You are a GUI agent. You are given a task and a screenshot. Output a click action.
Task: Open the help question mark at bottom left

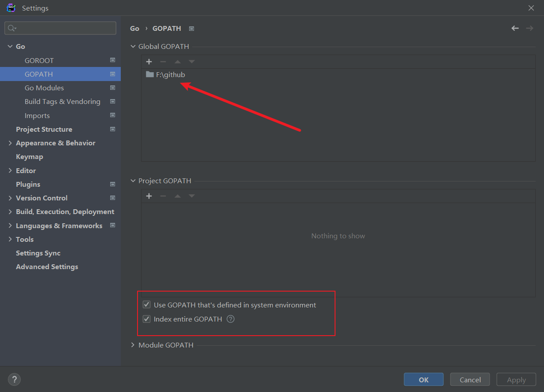[14, 379]
